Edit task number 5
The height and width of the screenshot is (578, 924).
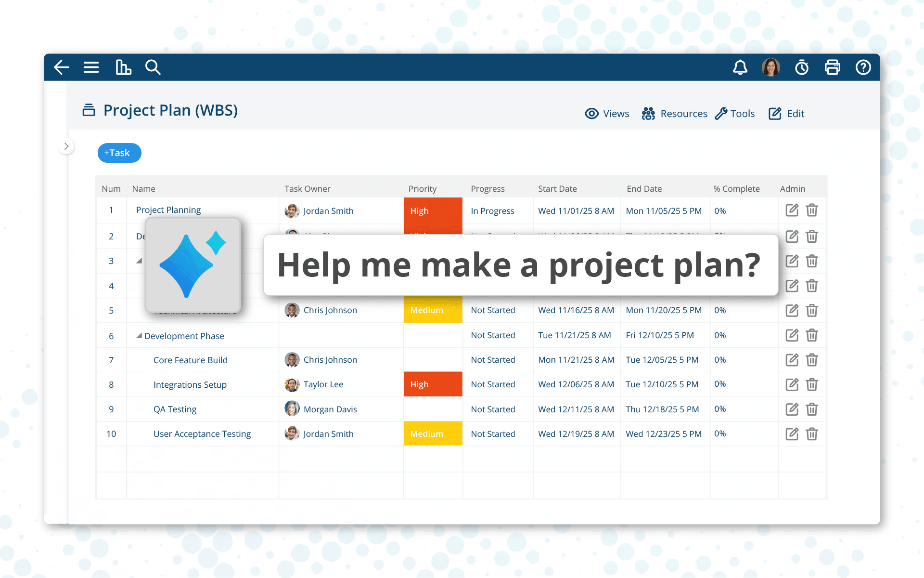(x=792, y=310)
